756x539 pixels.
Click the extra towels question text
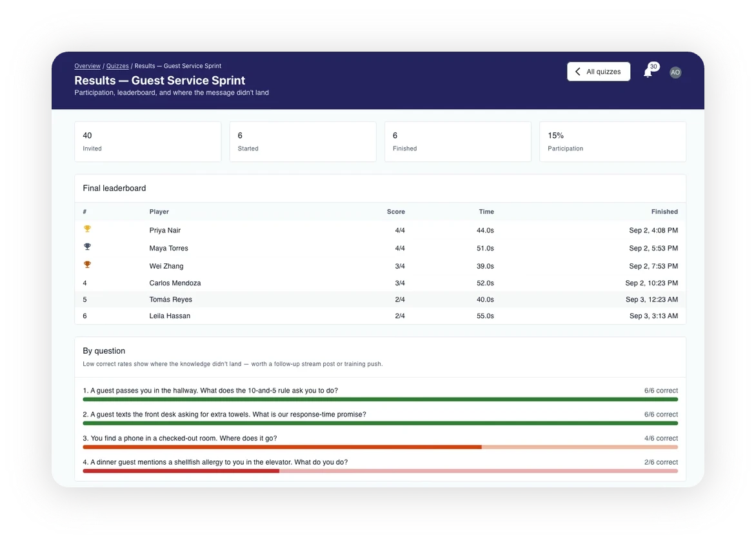[224, 414]
